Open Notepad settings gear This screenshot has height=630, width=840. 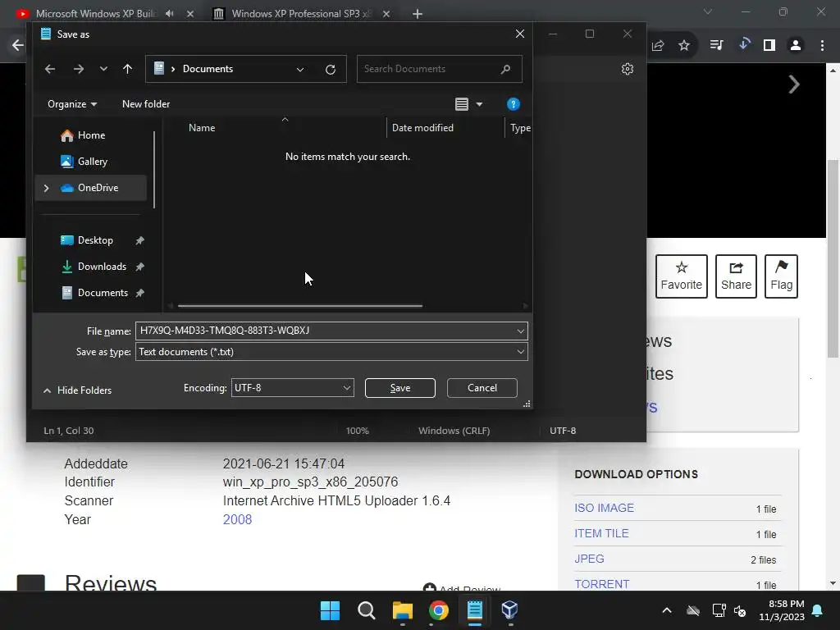[x=628, y=69]
